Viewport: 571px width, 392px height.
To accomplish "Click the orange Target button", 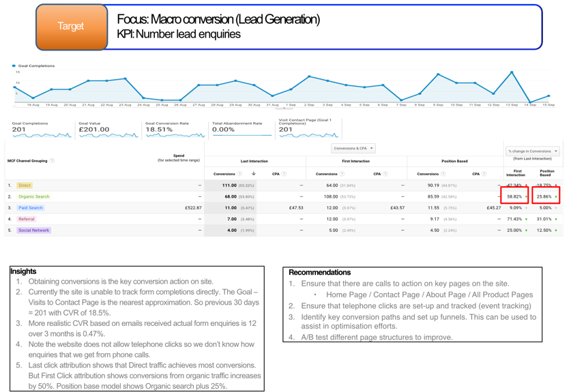I will [71, 27].
